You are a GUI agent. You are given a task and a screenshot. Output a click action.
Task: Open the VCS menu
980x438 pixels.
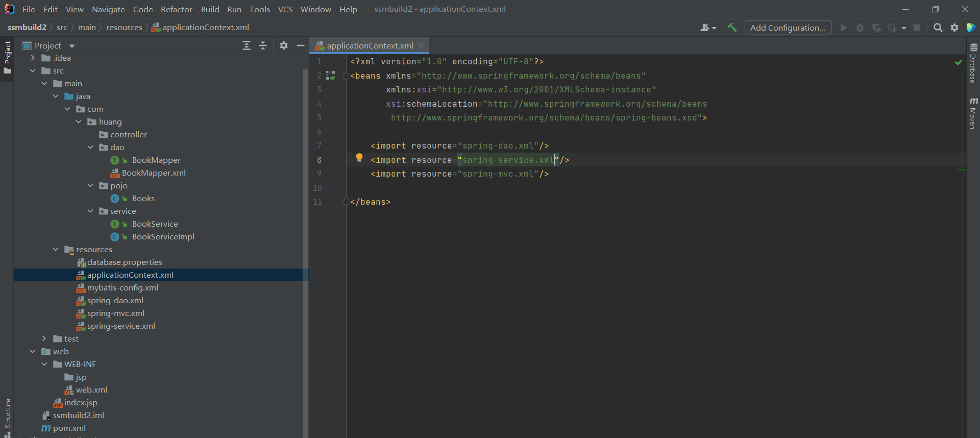285,9
